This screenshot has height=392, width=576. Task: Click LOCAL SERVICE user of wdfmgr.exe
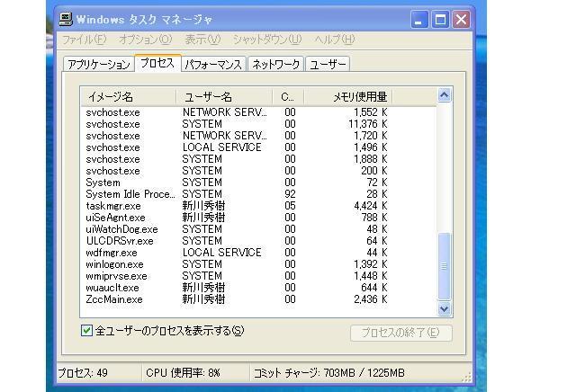tap(222, 253)
